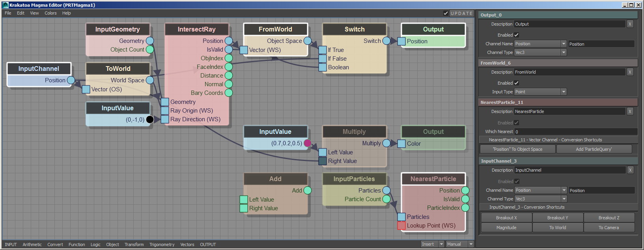Click the FromWorld Vector (WS) input socket
The width and height of the screenshot is (644, 250).
pyautogui.click(x=244, y=50)
